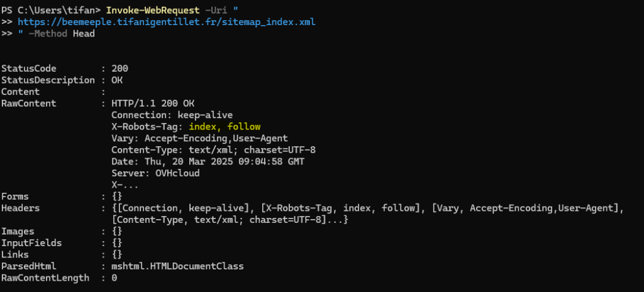
Task: Click the Content-Type: text/xml line in RawContent
Action: tap(213, 150)
